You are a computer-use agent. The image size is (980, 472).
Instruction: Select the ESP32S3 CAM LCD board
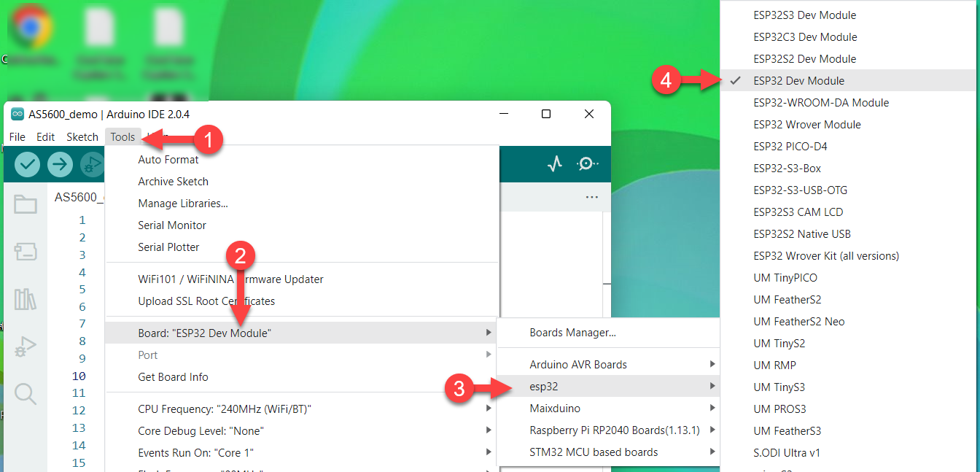pyautogui.click(x=849, y=212)
